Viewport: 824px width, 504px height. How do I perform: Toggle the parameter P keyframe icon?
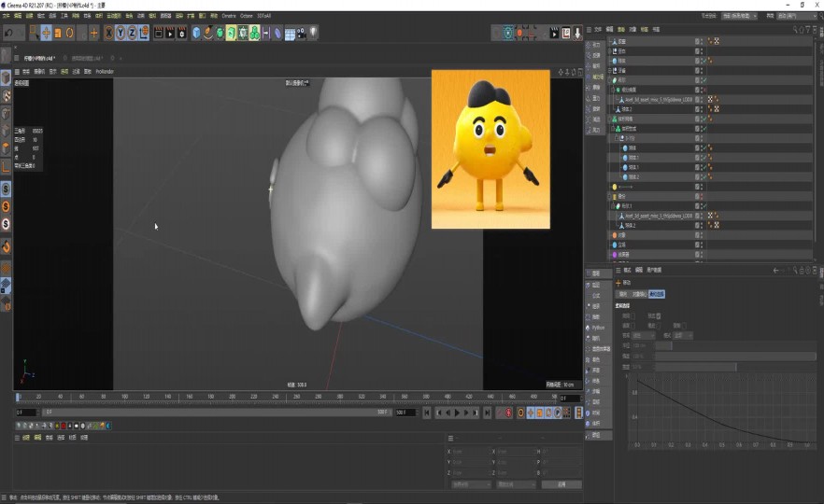tap(558, 413)
